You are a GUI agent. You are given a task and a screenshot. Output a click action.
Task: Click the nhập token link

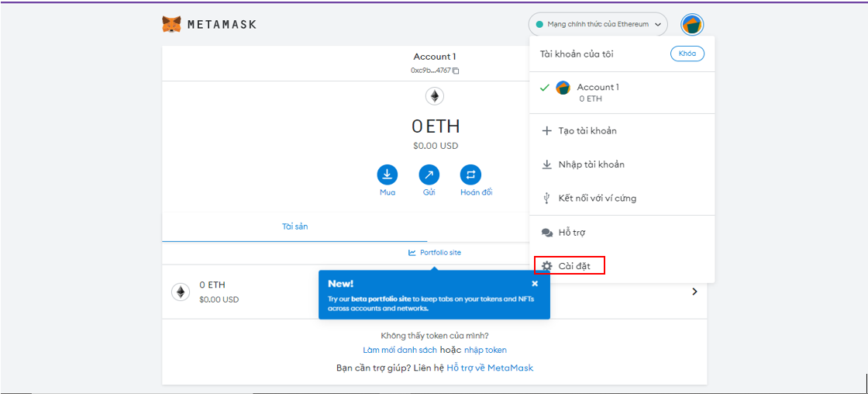[x=485, y=351]
